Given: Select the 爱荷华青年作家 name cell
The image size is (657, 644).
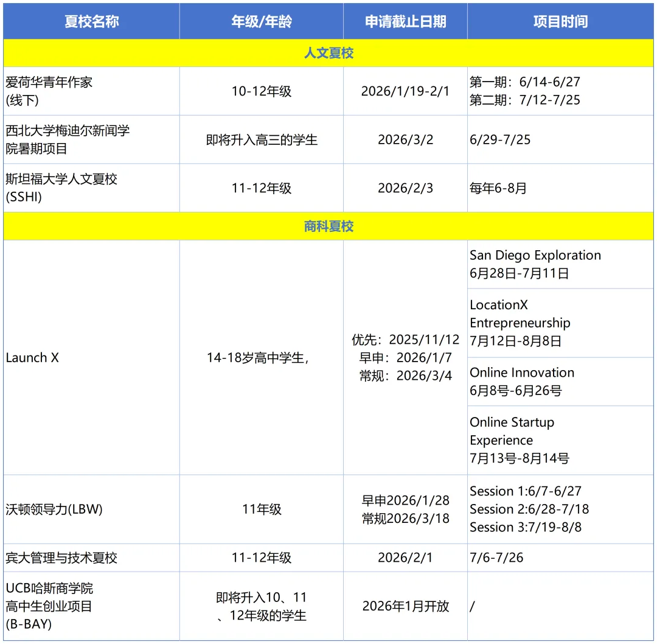Looking at the screenshot, I should tap(91, 91).
